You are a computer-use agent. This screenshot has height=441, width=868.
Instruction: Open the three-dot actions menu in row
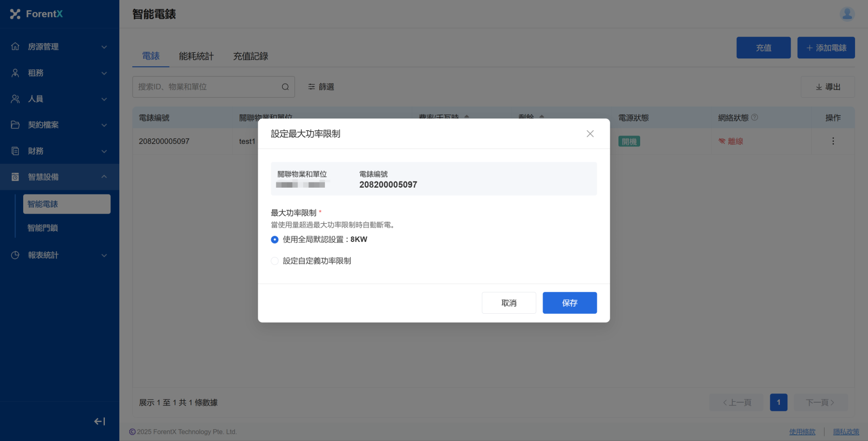(x=832, y=141)
